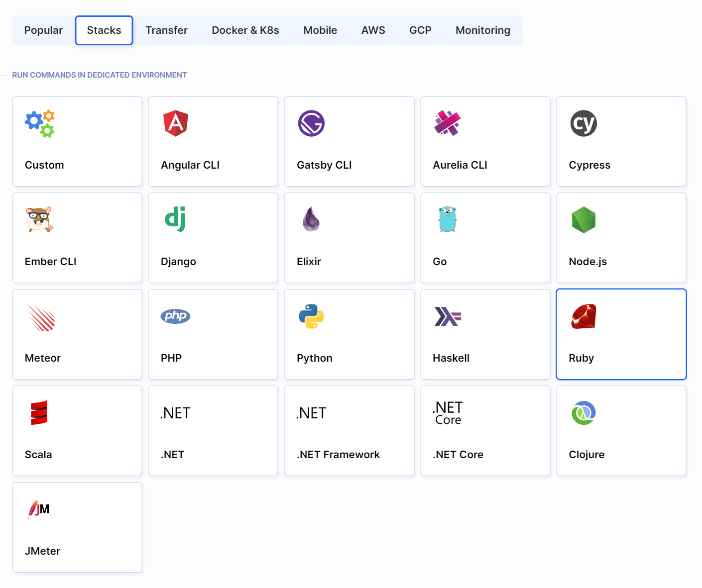702x588 pixels.
Task: Click the JMeter feather logo
Action: (x=39, y=509)
